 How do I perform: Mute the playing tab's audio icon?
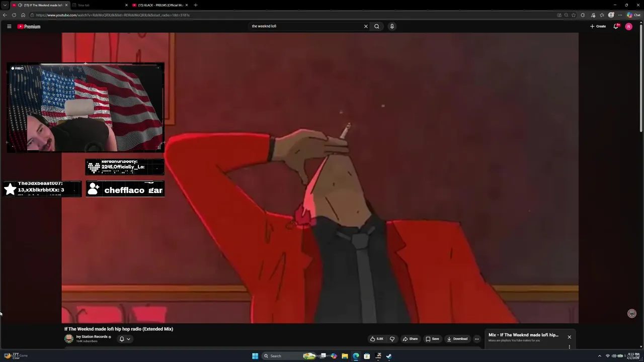[20, 5]
